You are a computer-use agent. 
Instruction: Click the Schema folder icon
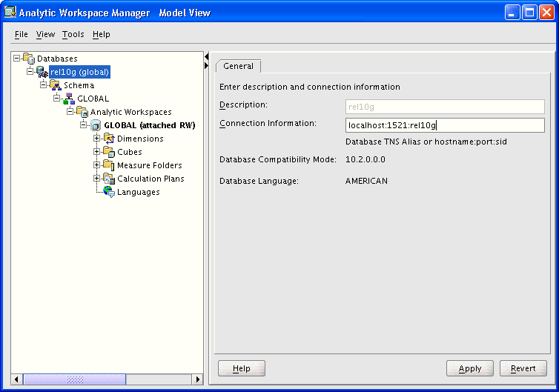coord(56,85)
